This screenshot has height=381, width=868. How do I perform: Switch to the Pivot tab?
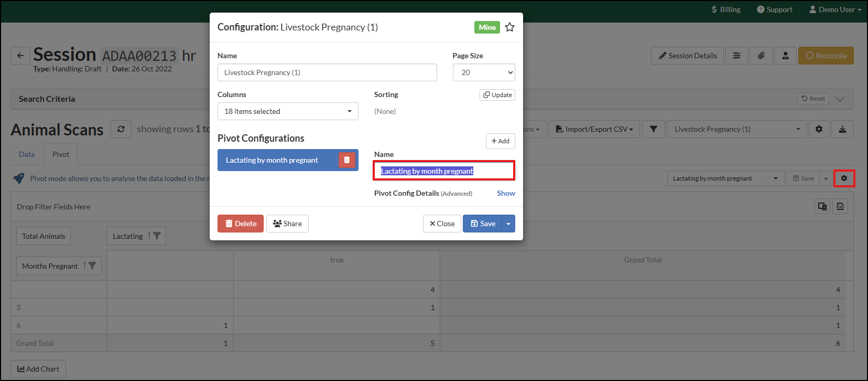(x=61, y=154)
